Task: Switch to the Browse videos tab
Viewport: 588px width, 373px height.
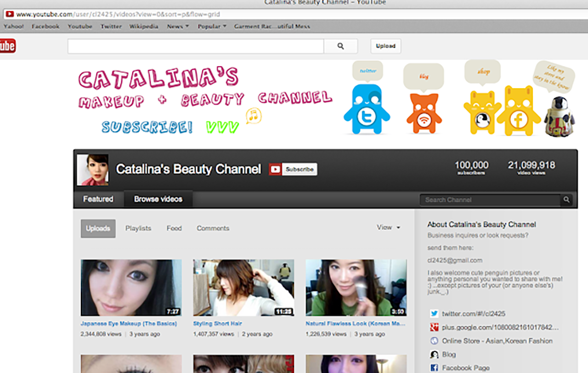Action: pos(158,199)
